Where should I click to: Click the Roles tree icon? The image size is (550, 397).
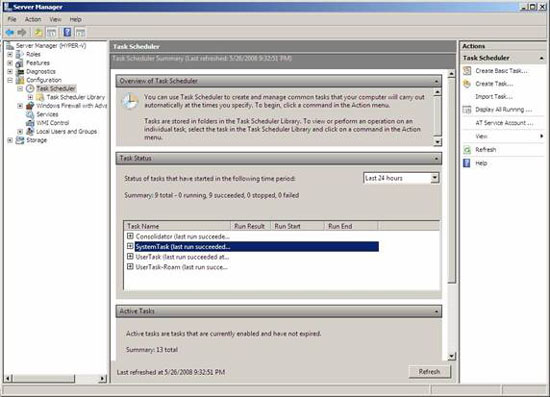(20, 54)
